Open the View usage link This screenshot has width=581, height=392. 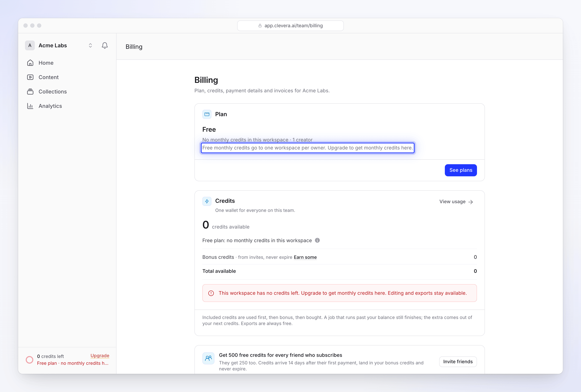(456, 201)
